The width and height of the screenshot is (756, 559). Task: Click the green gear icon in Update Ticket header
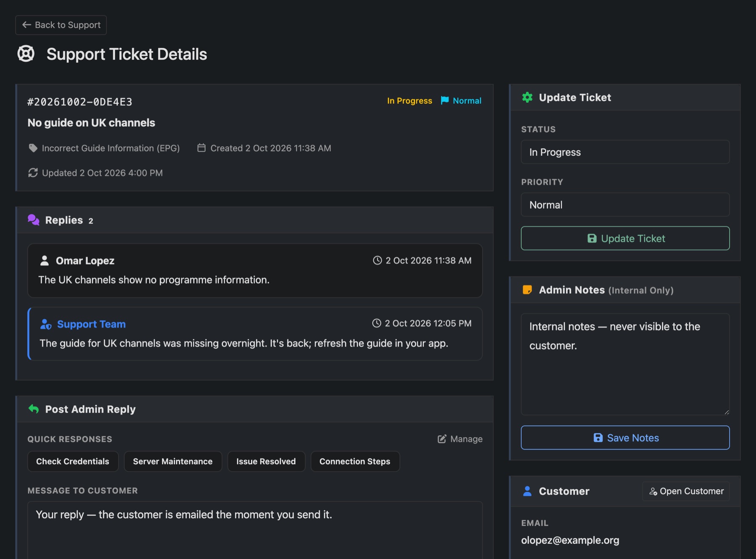tap(527, 97)
